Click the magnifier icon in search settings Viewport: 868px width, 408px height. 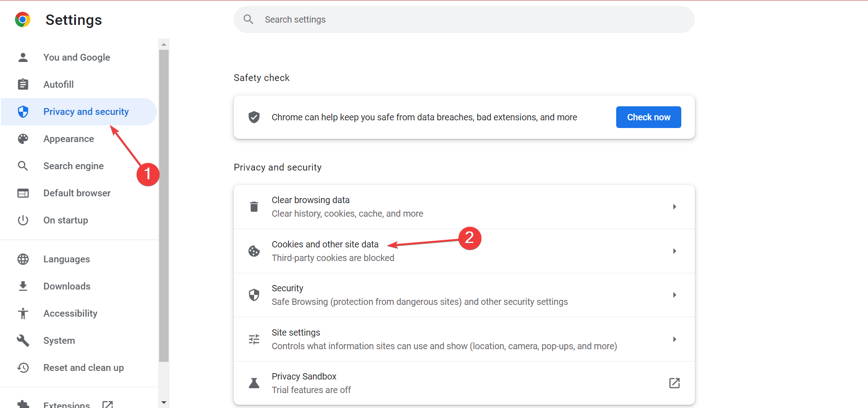(x=248, y=19)
